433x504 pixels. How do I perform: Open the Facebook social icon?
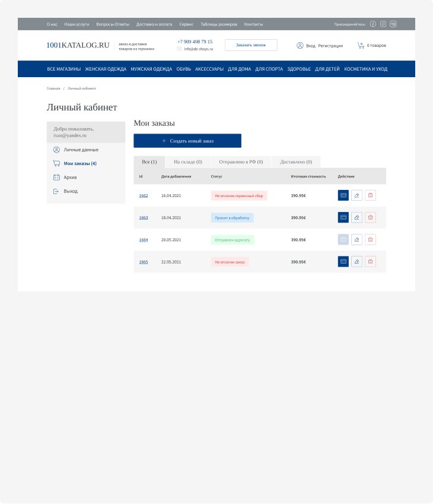[x=372, y=24]
